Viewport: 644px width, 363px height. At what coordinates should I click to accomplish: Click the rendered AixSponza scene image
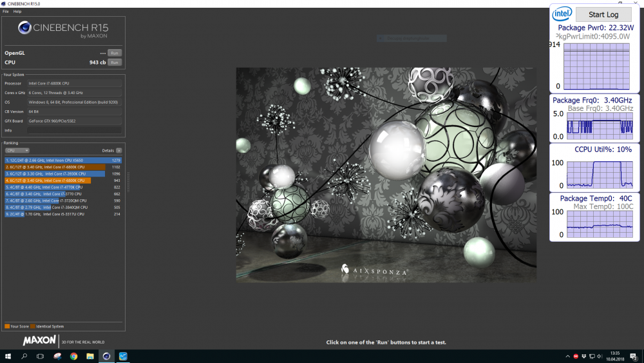386,175
